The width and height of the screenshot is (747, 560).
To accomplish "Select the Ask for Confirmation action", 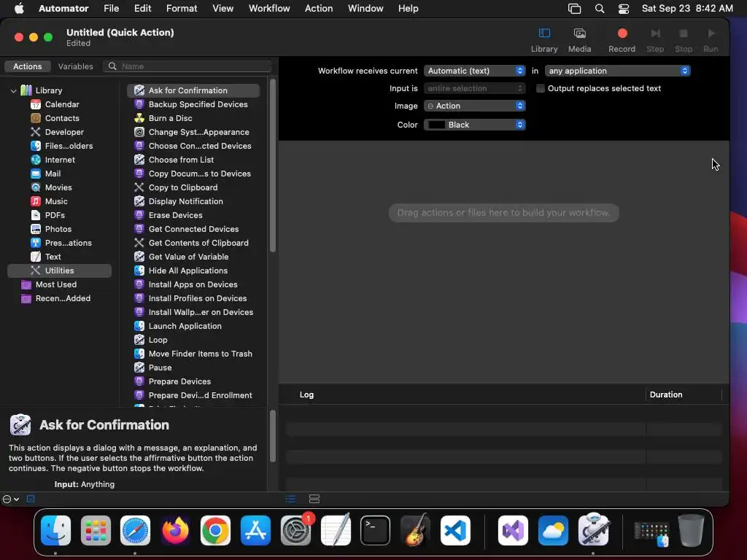I will pyautogui.click(x=193, y=90).
